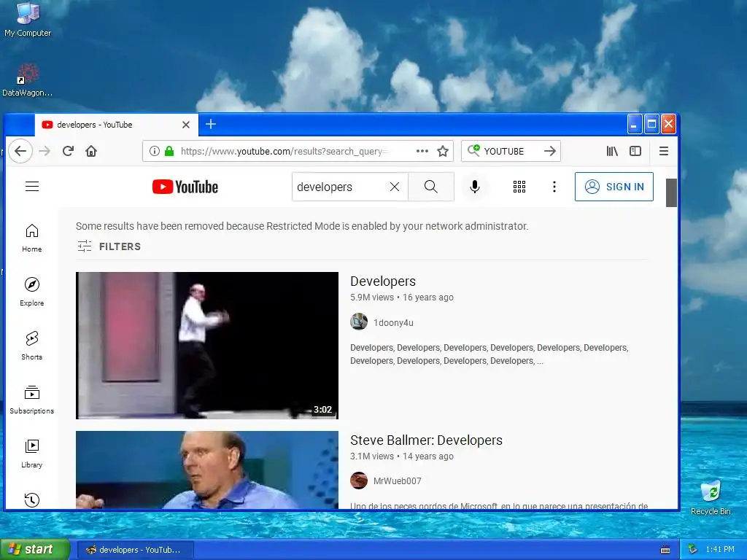Play the 'Steve Ballmer: Developers' thumbnail
Screen dimensions: 747x560
[x=207, y=470]
